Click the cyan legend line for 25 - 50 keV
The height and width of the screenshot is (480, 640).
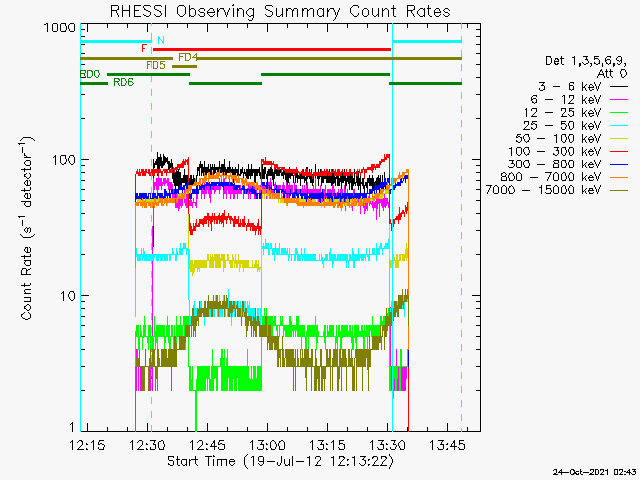click(619, 125)
